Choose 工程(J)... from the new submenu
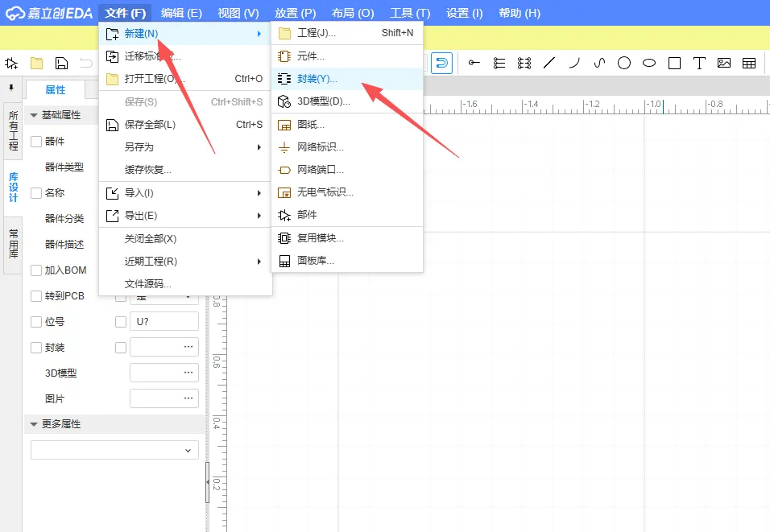This screenshot has width=770, height=532. 346,33
